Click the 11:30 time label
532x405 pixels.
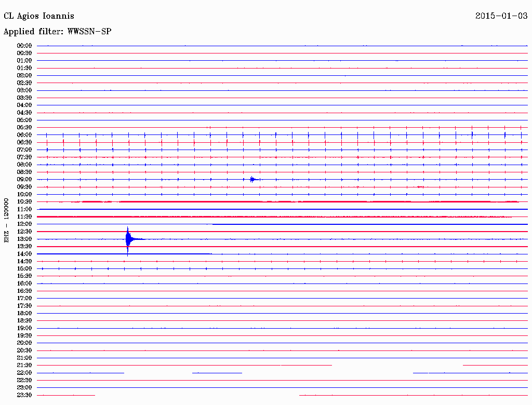(x=24, y=217)
